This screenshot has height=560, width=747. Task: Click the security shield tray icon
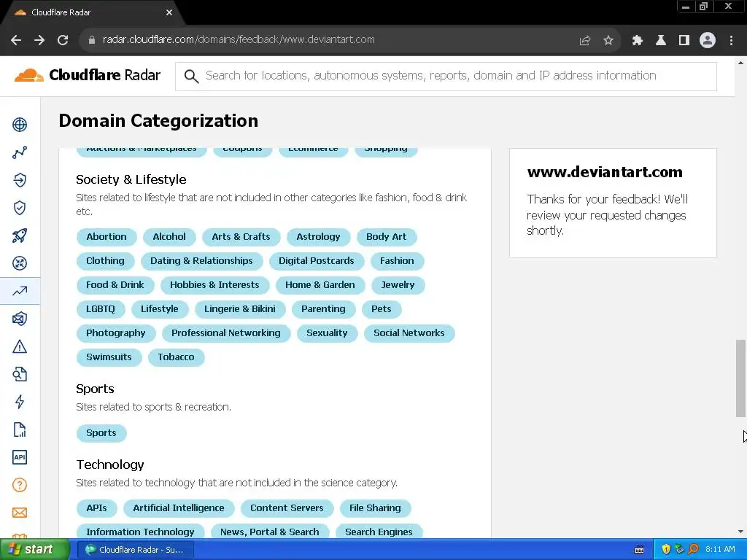(x=666, y=550)
